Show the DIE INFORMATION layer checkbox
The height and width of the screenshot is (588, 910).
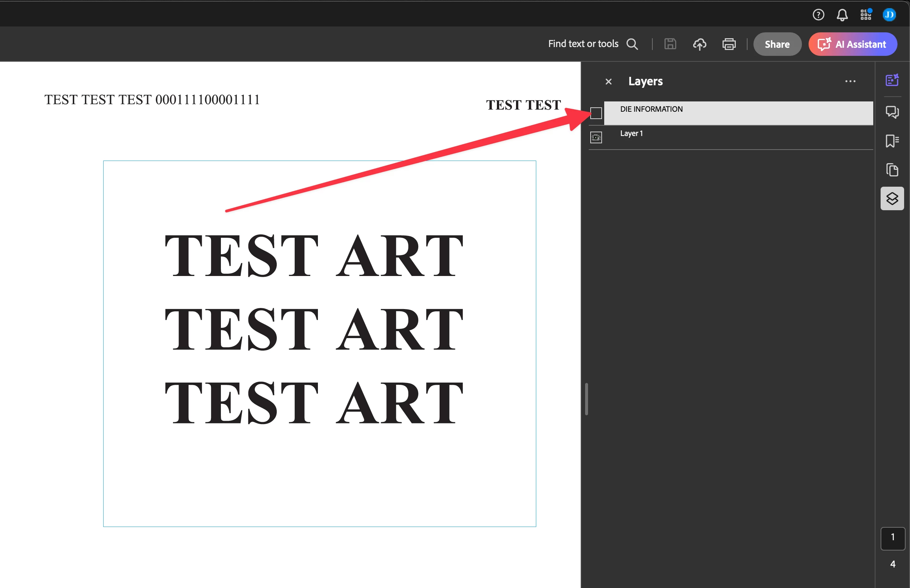click(x=596, y=113)
